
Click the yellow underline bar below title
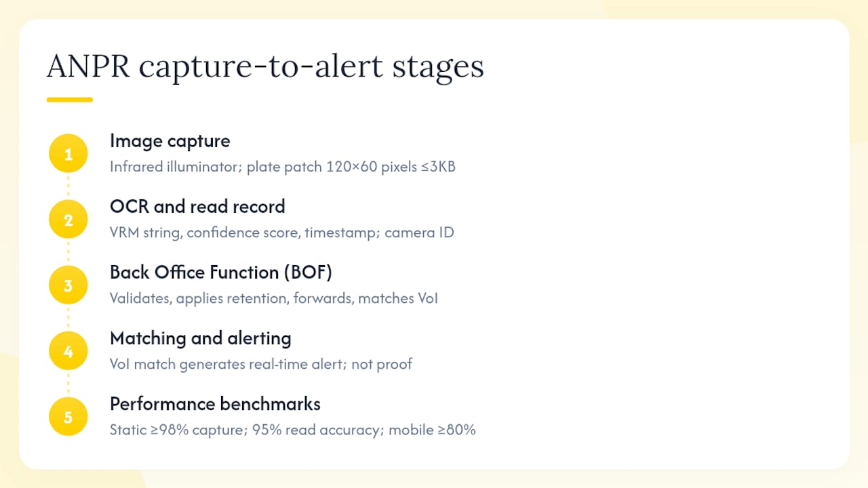click(69, 100)
